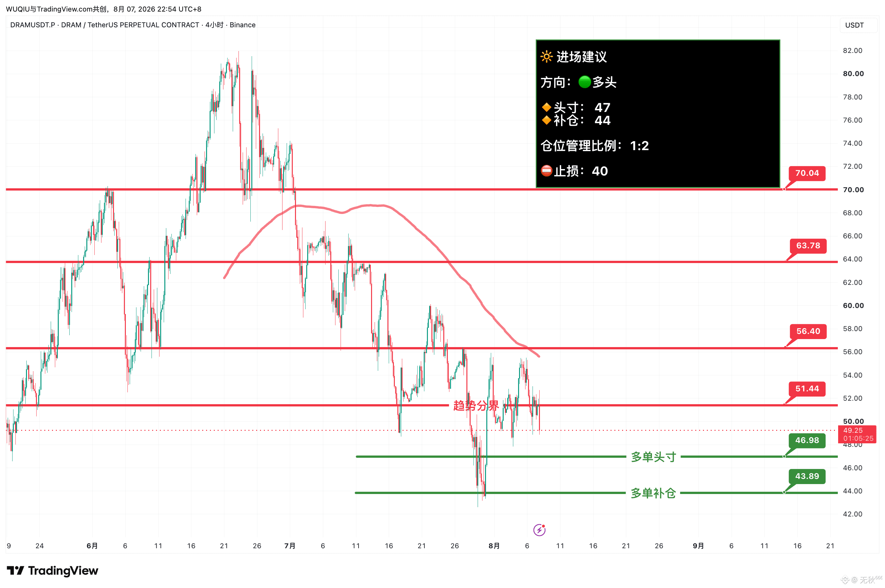Click the purple lightning event icon
This screenshot has height=588, width=885.
539,530
